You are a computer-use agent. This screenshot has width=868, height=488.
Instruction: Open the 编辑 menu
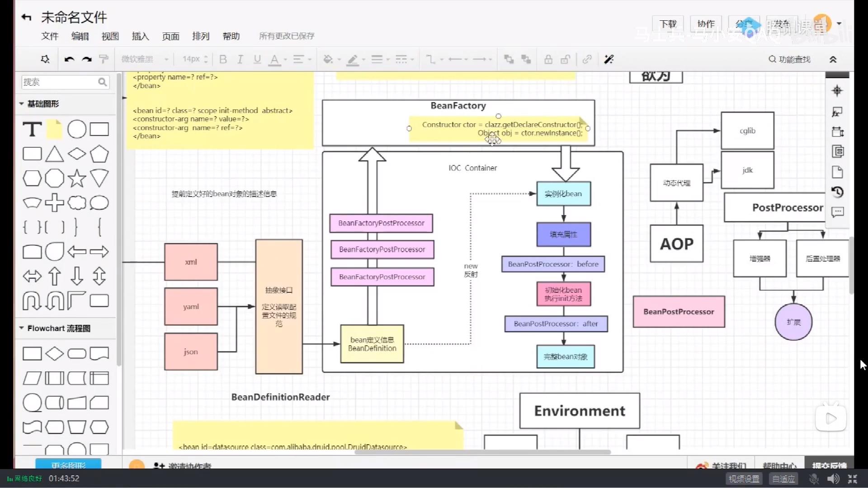coord(80,36)
